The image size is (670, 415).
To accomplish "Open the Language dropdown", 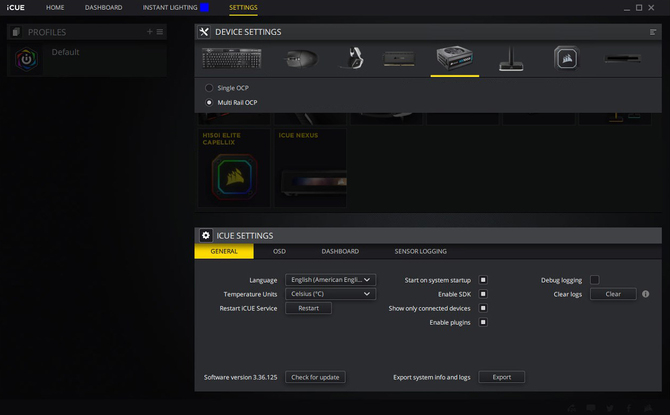I will [331, 280].
